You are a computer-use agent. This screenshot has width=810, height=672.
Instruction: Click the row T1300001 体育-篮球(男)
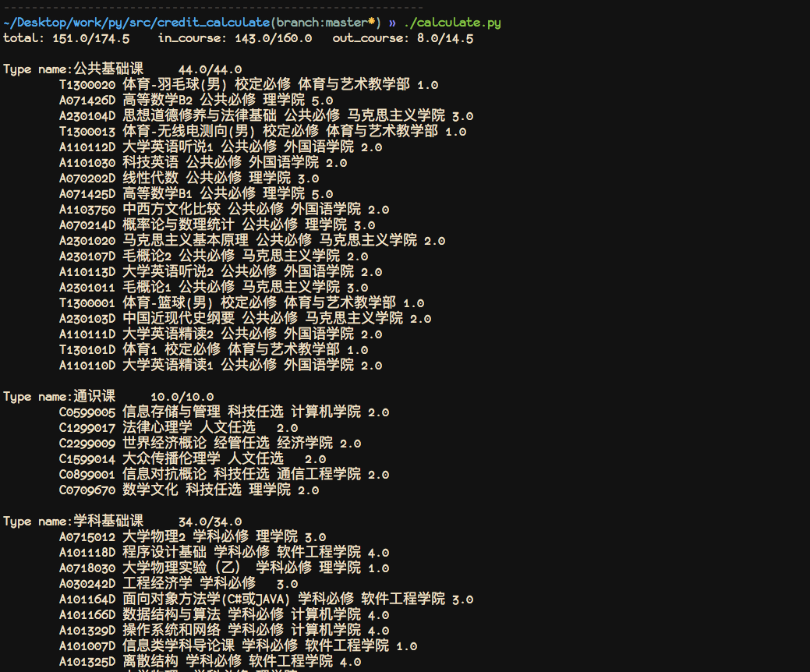(242, 302)
